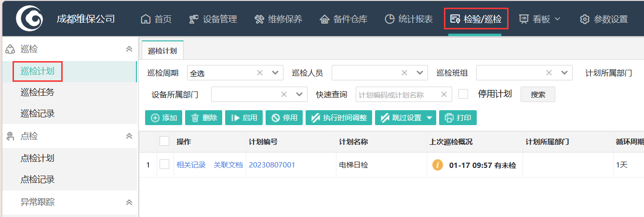Click the 启用 button
The height and width of the screenshot is (217, 644).
pyautogui.click(x=244, y=118)
